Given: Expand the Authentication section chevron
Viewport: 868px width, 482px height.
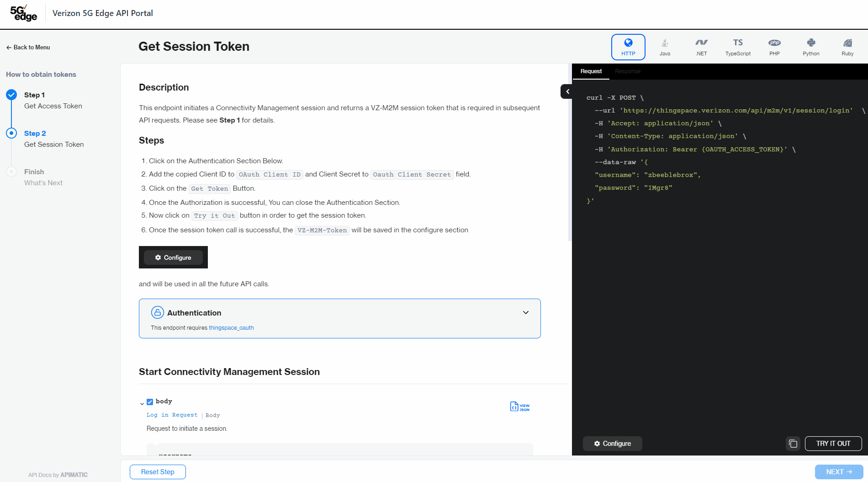Looking at the screenshot, I should tap(526, 312).
